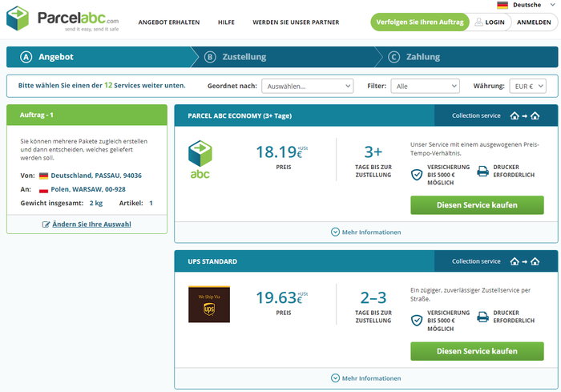This screenshot has width=561, height=392.
Task: Buy the UPS Standard service
Action: [477, 351]
